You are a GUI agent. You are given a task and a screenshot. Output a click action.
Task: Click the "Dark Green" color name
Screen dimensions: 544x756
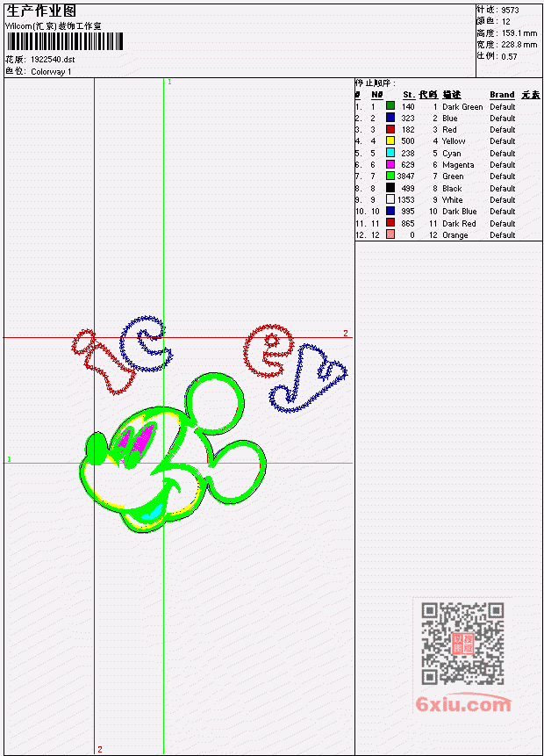[x=462, y=107]
